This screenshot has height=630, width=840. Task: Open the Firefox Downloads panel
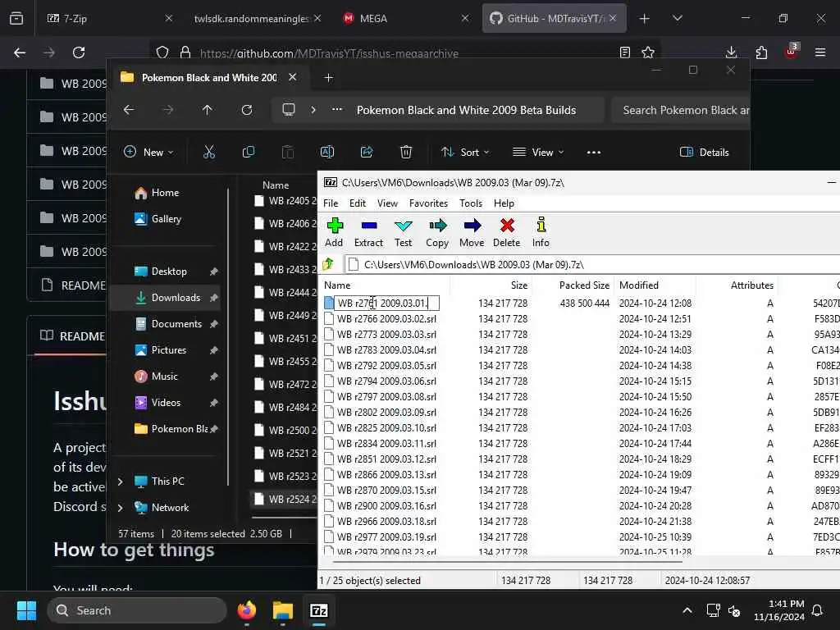pos(731,52)
